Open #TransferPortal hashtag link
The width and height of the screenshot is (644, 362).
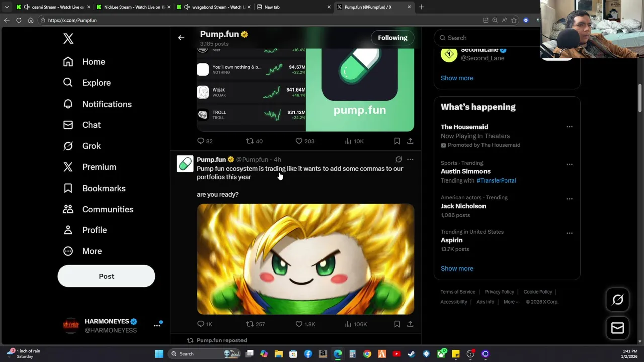point(496,180)
